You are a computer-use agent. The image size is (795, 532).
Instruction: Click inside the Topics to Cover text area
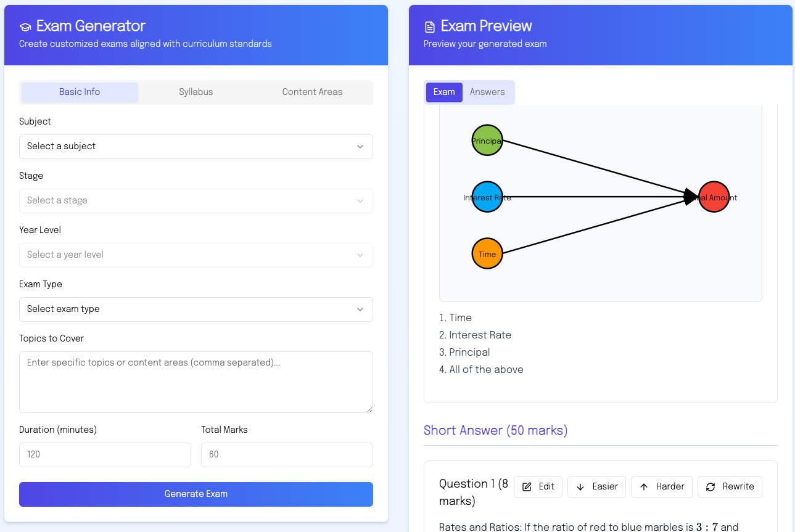click(x=196, y=381)
